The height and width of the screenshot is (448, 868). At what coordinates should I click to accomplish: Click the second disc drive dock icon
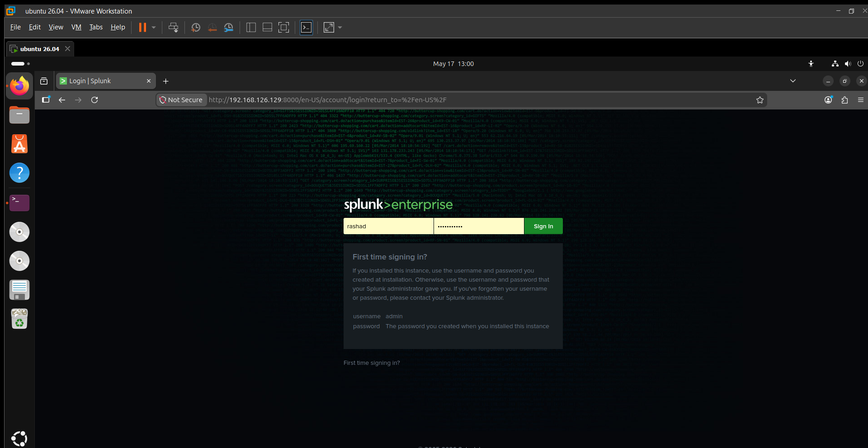tap(19, 261)
